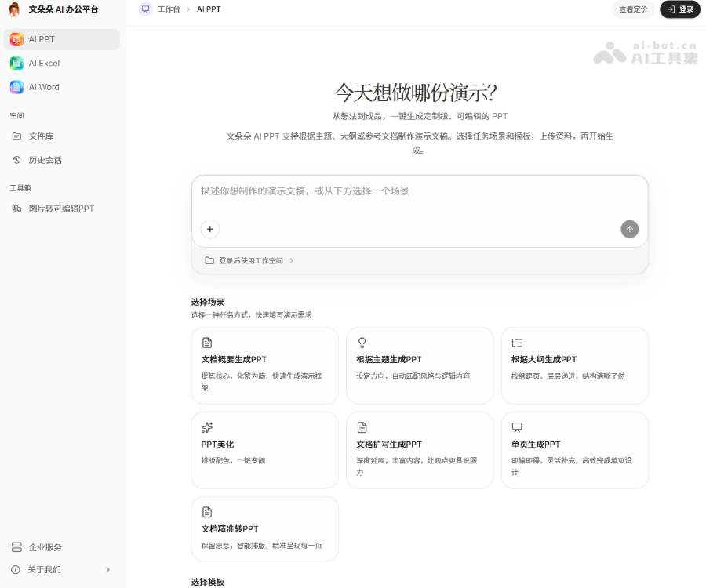
Task: Click the AI PPT breadcrumb item
Action: coord(209,9)
